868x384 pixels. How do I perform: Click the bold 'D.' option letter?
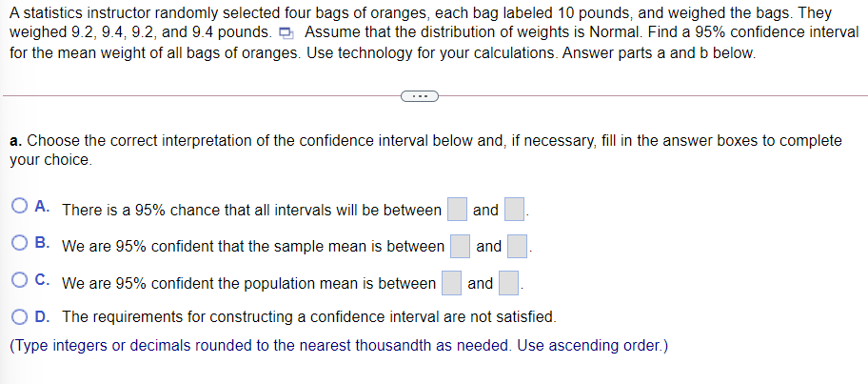click(43, 317)
